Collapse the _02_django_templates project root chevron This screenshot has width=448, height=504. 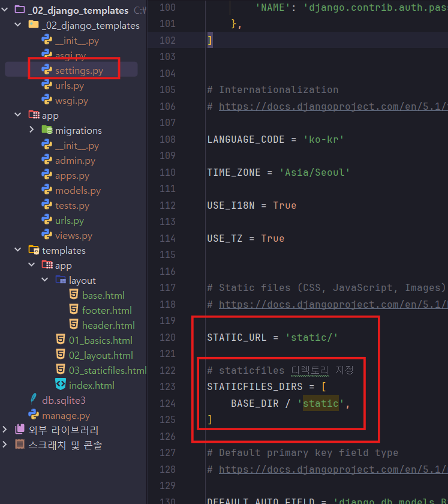5,10
